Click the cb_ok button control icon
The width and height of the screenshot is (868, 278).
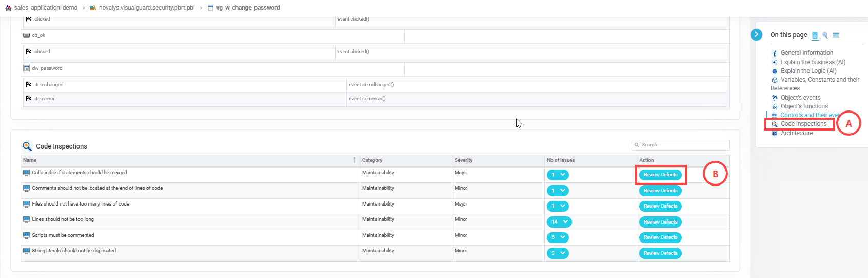click(x=27, y=35)
